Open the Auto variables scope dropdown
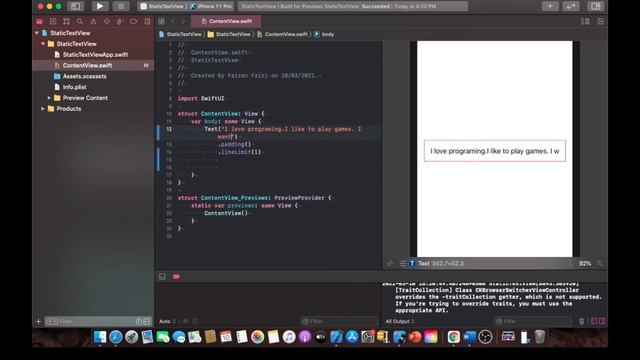This screenshot has height=360, width=640. tap(167, 322)
